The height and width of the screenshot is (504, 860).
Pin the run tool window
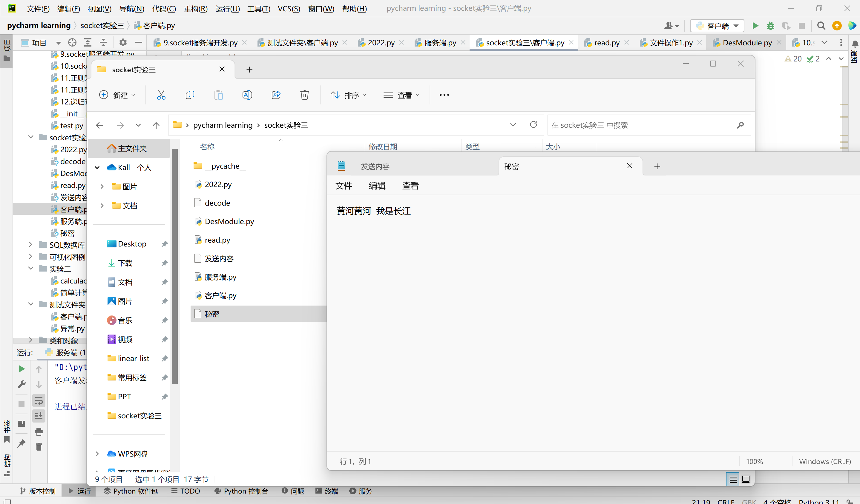[x=22, y=443]
